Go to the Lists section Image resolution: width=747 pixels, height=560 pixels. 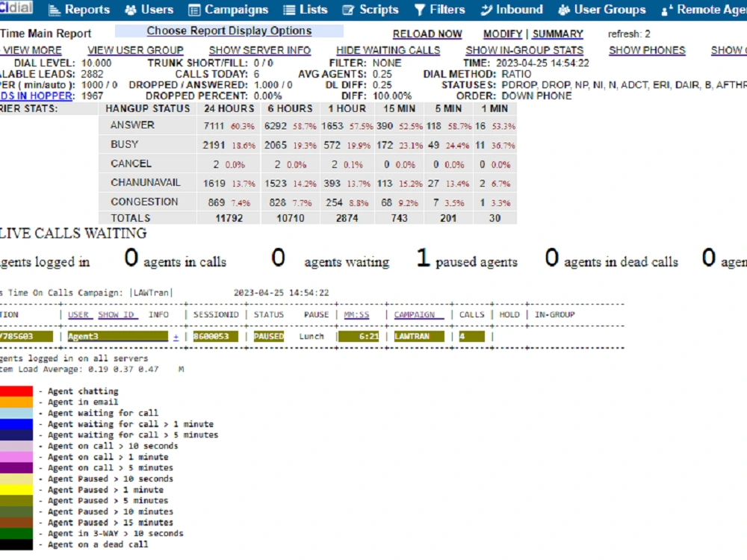click(x=314, y=10)
